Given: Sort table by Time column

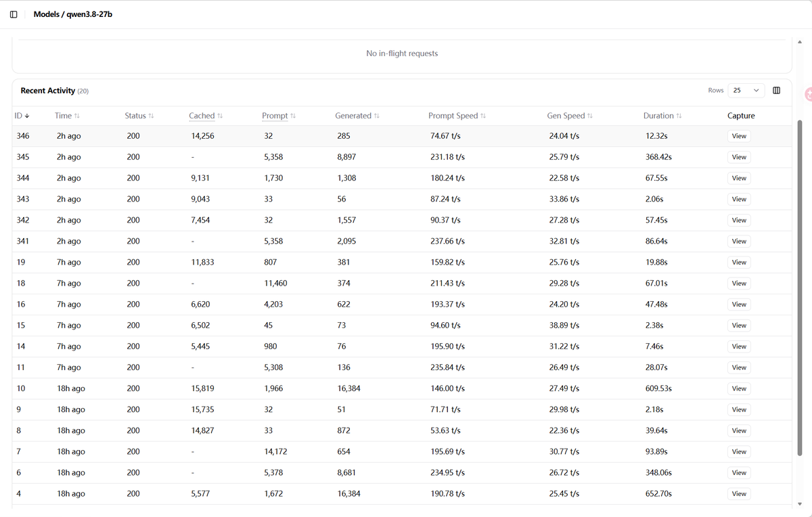Looking at the screenshot, I should coord(67,116).
